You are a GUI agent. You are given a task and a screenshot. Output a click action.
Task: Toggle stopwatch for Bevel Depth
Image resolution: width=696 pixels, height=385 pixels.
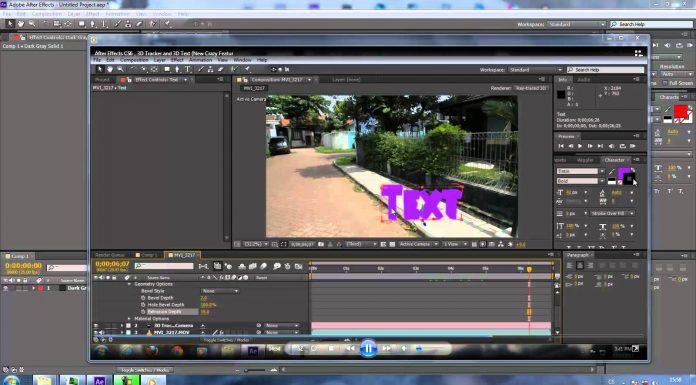pyautogui.click(x=143, y=298)
